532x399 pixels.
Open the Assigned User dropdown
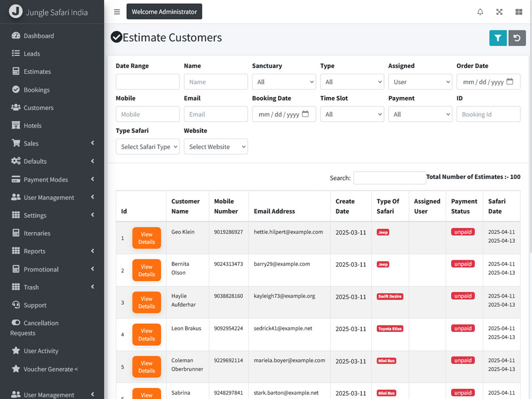point(420,82)
